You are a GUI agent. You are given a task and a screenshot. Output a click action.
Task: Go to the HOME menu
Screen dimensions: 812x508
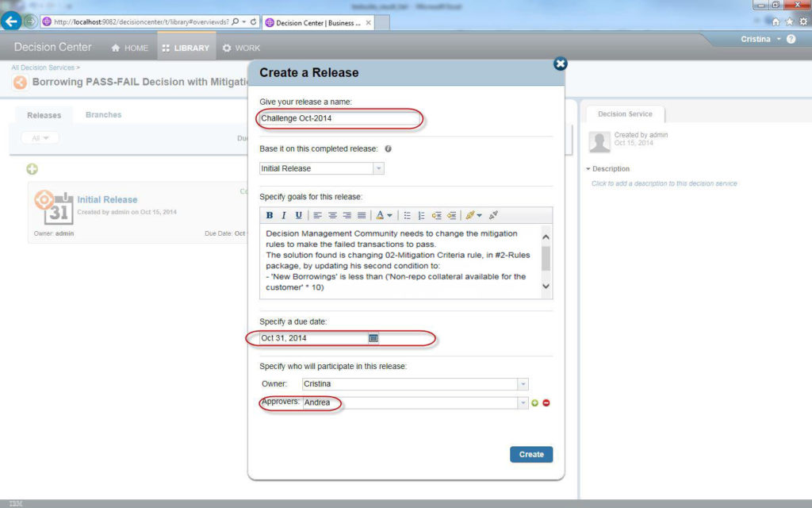[x=129, y=48]
